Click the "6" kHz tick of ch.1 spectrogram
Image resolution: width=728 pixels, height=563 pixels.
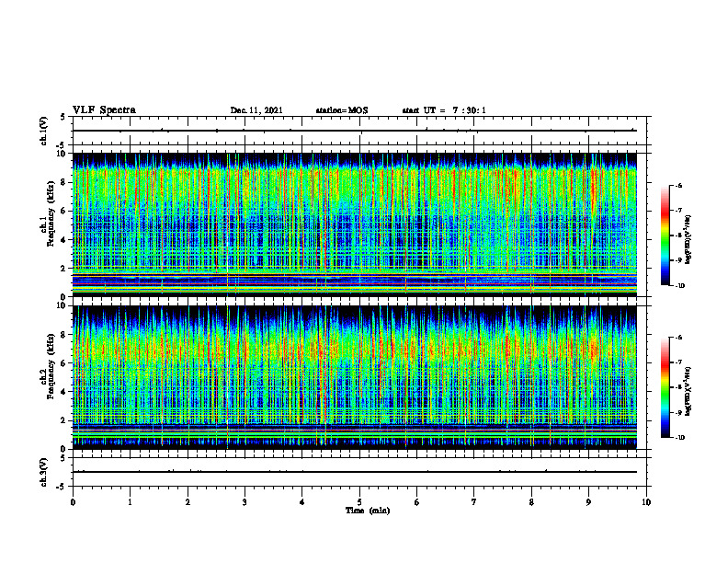point(64,211)
